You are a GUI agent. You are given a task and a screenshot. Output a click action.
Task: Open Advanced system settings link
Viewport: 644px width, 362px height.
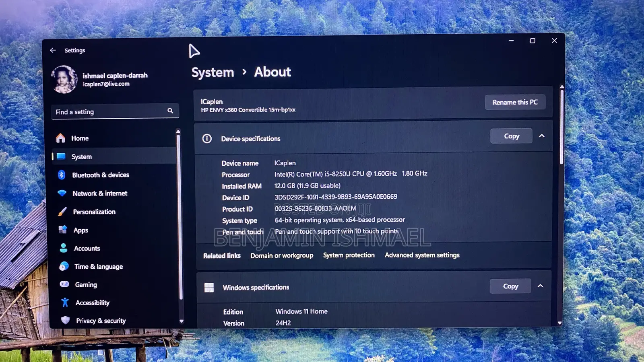click(x=422, y=255)
